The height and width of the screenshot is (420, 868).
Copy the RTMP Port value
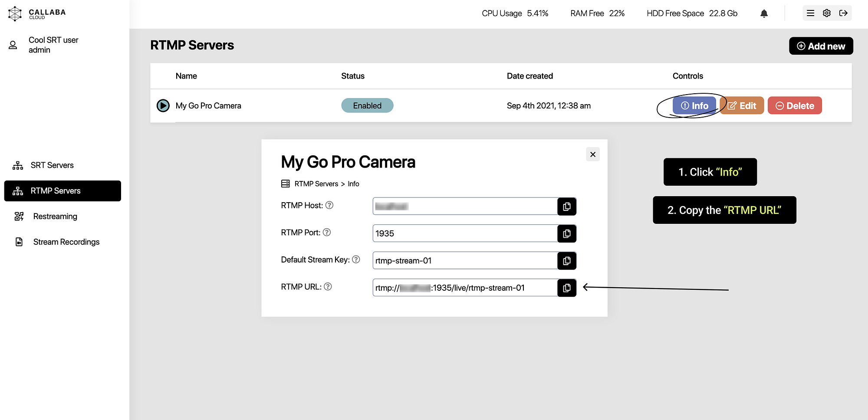567,233
